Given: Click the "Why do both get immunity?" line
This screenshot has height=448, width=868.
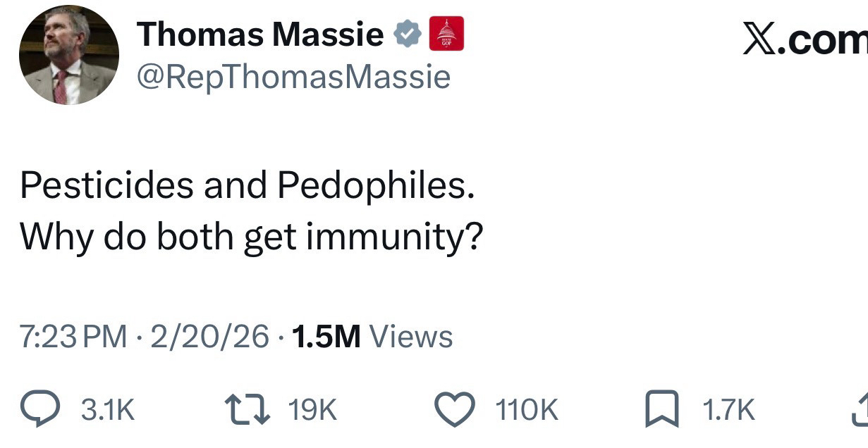Looking at the screenshot, I should (251, 236).
